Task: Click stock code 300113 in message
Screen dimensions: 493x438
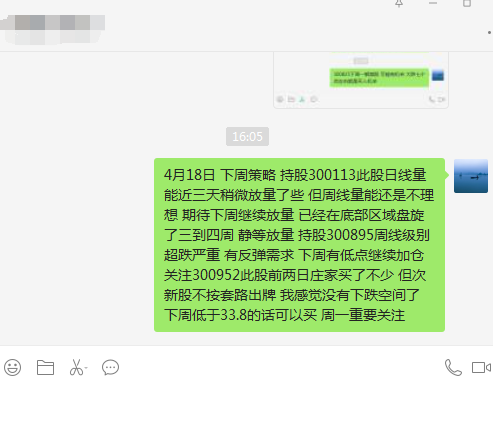Action: [x=331, y=175]
